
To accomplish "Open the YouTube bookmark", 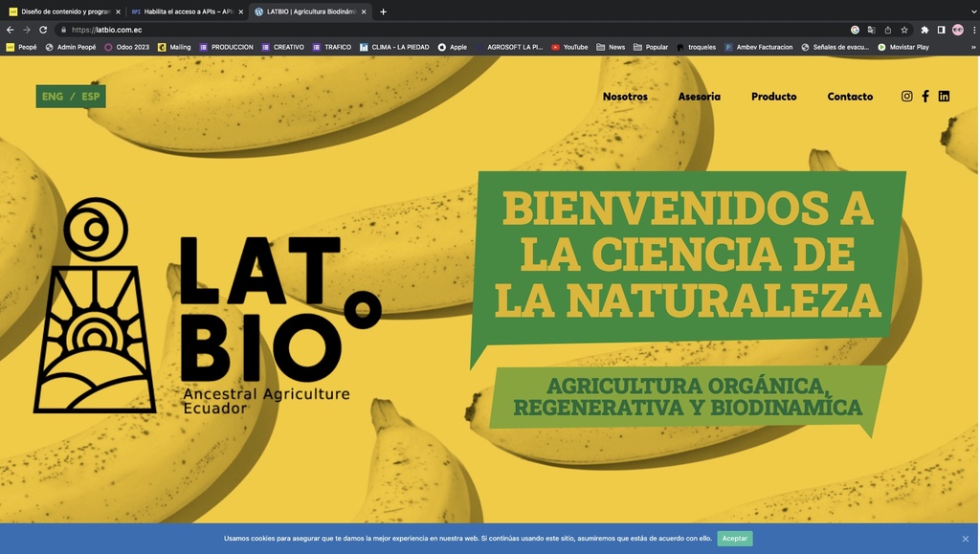I will point(569,47).
